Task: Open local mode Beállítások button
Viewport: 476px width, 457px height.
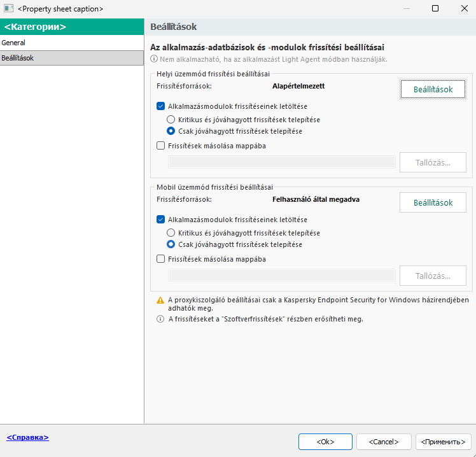Action: (x=433, y=90)
